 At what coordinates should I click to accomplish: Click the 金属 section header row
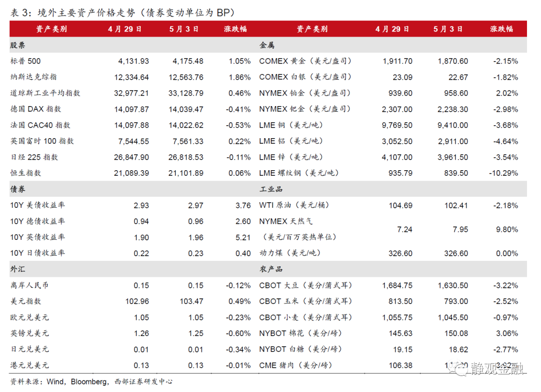pyautogui.click(x=267, y=45)
